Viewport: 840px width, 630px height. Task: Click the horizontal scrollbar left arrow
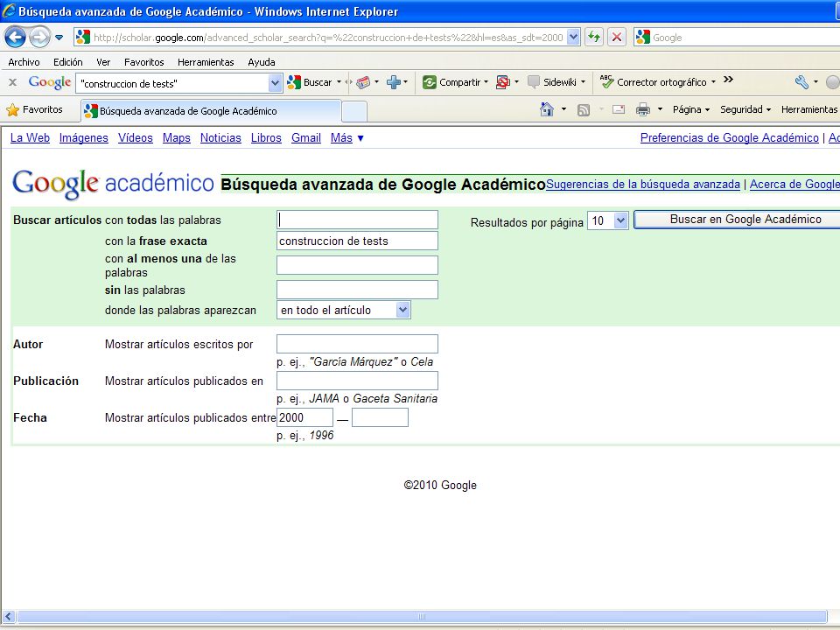point(8,616)
